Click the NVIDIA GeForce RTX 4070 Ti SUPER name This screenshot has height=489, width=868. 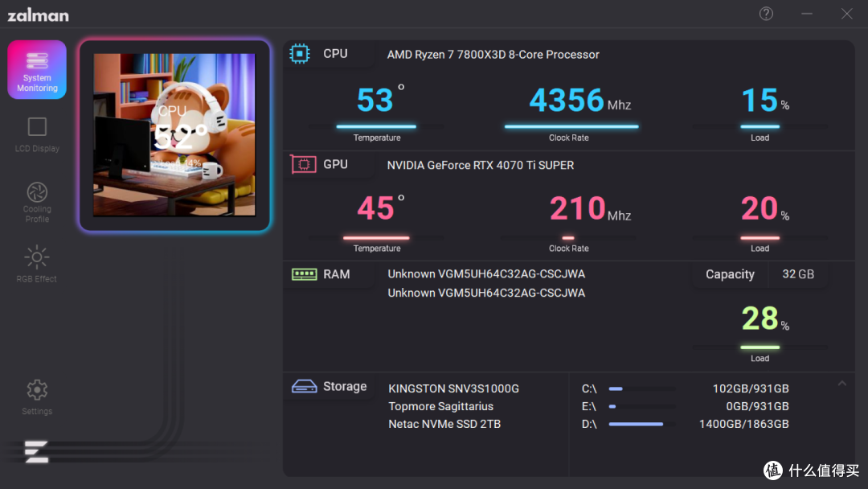pos(480,165)
